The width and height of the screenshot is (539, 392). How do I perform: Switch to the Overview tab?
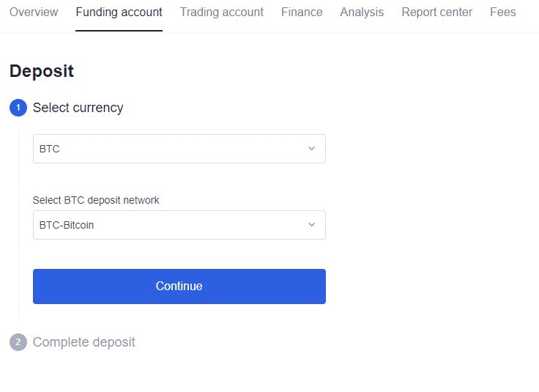34,12
